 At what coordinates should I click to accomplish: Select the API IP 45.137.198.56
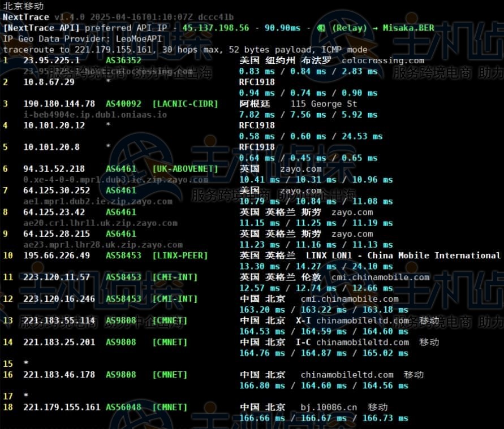click(x=216, y=28)
